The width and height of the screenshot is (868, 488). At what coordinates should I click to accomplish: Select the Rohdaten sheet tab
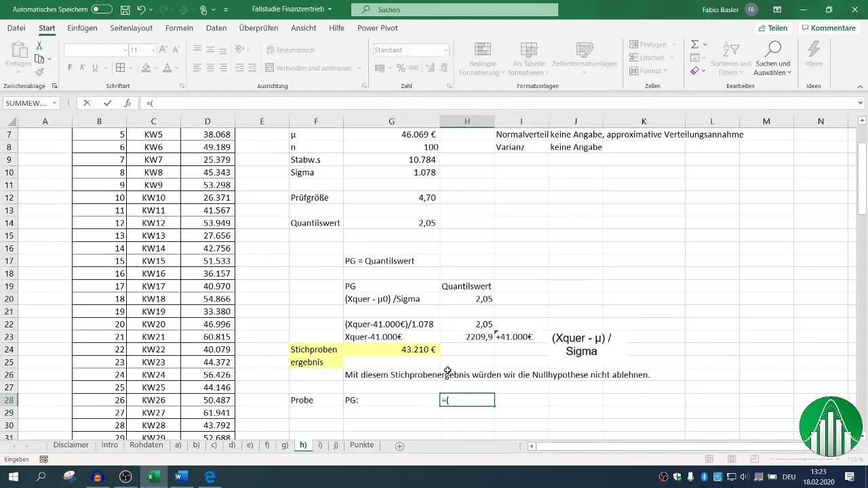point(146,445)
